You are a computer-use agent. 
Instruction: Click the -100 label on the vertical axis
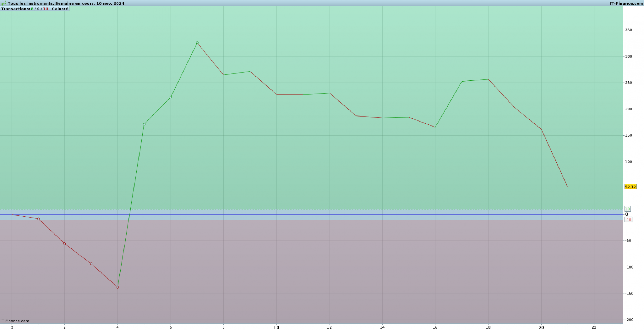[x=629, y=267]
